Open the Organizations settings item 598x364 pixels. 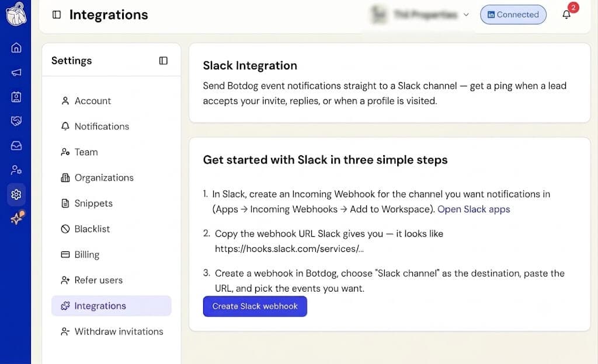(111, 177)
